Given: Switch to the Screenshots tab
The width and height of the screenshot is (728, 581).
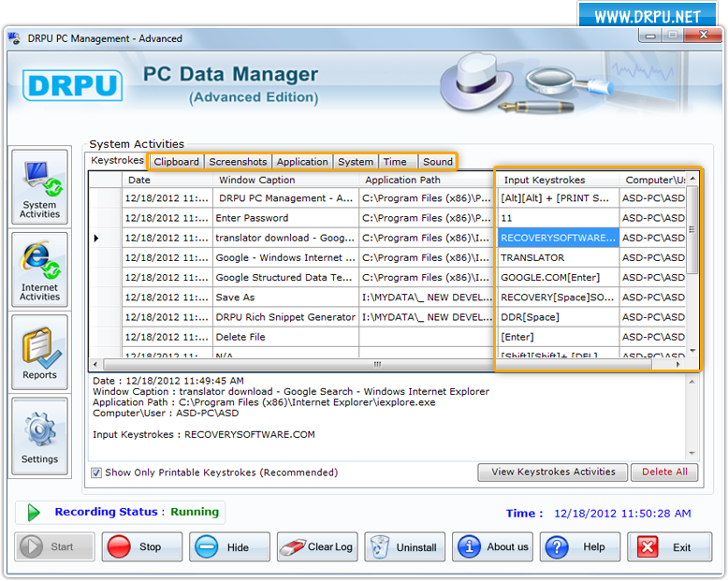Looking at the screenshot, I should point(238,162).
